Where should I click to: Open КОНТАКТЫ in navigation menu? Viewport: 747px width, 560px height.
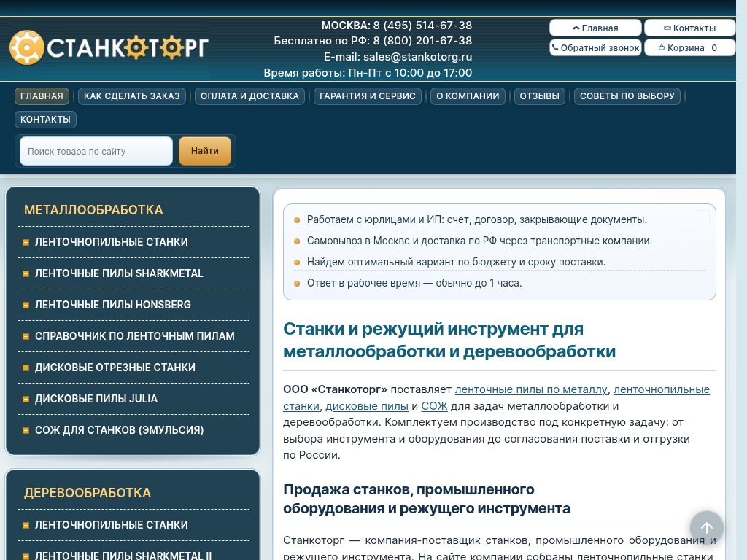point(45,120)
